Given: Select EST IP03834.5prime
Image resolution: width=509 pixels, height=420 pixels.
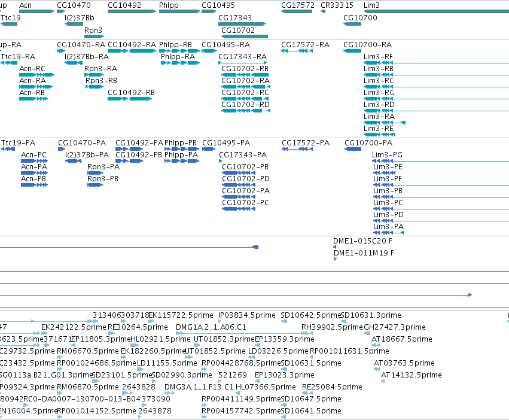Looking at the screenshot, I should point(246,315).
